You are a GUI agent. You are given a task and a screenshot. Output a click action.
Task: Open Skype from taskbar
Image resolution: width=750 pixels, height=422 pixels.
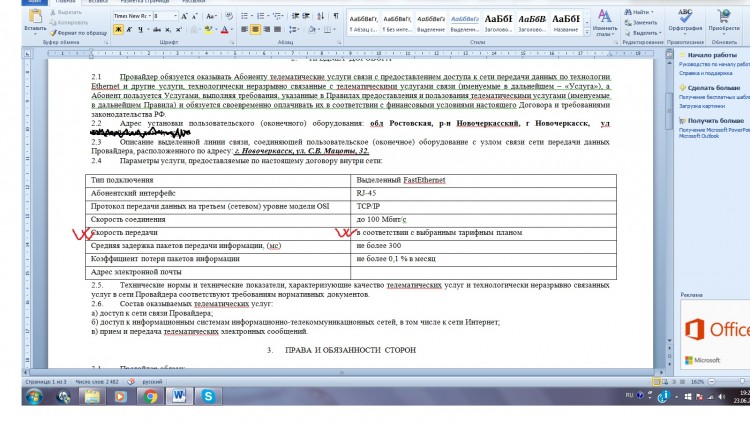tap(208, 397)
